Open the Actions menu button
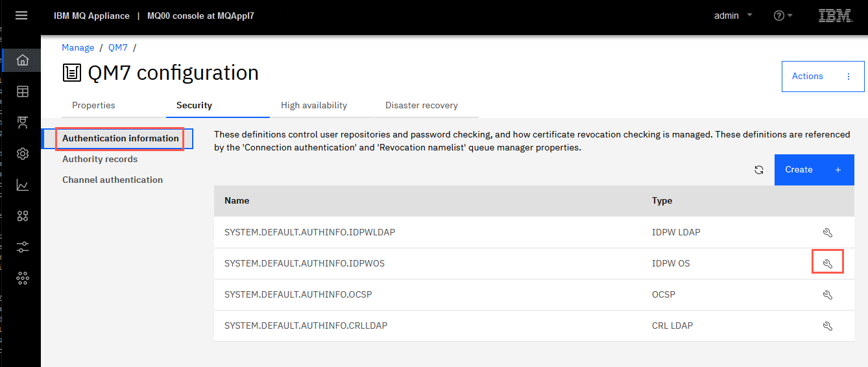Image resolution: width=868 pixels, height=367 pixels. [823, 77]
